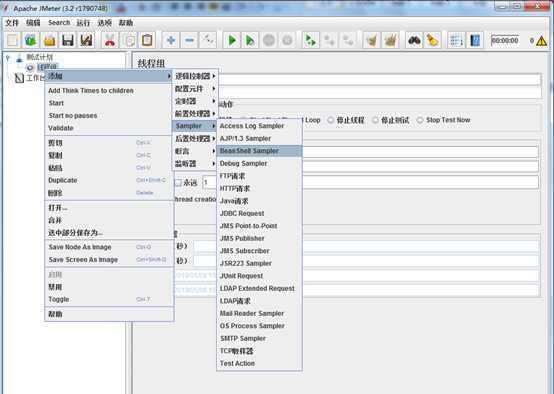Open Search with binoculars icon
This screenshot has width=554, height=394.
point(414,40)
